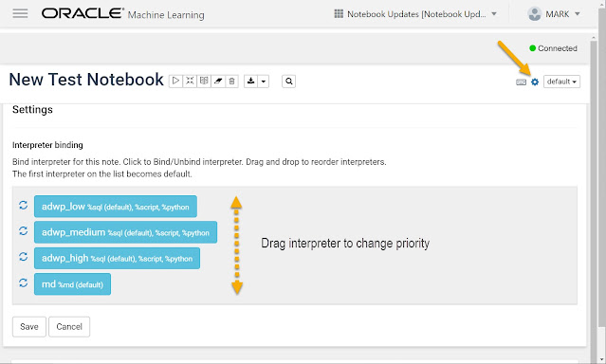Open the MARK user menu
The height and width of the screenshot is (364, 606).
pos(554,14)
